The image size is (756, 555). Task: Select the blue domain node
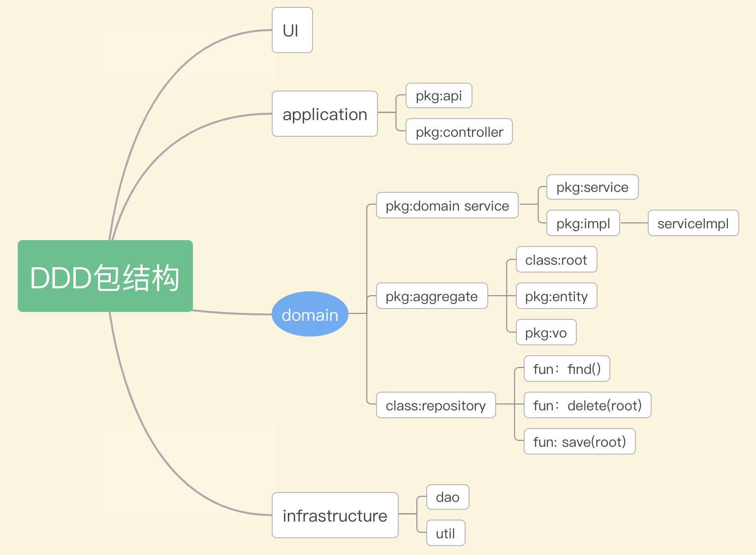[310, 314]
